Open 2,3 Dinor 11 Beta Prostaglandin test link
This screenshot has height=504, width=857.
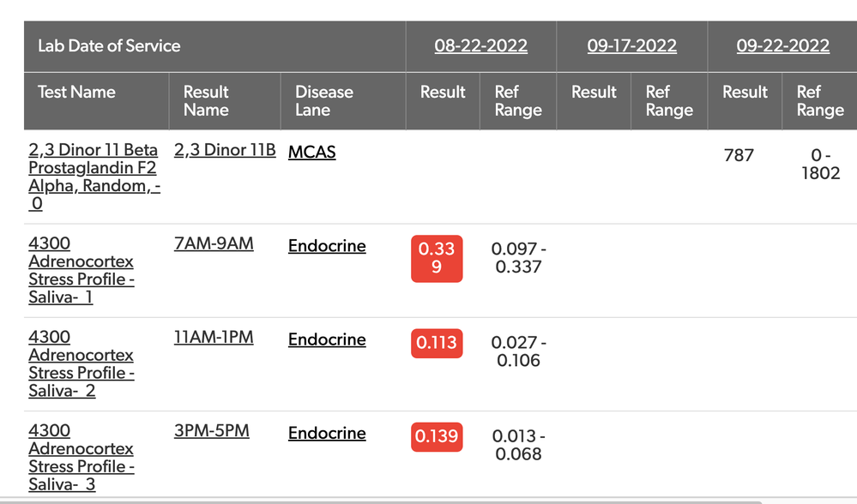pos(94,177)
